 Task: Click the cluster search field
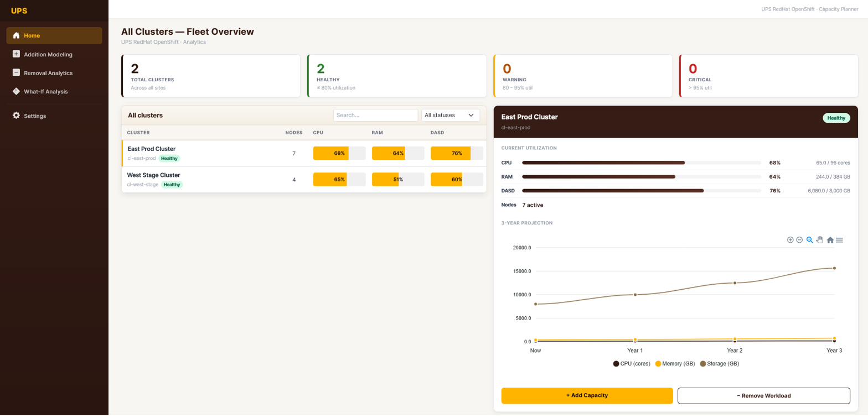coord(375,115)
